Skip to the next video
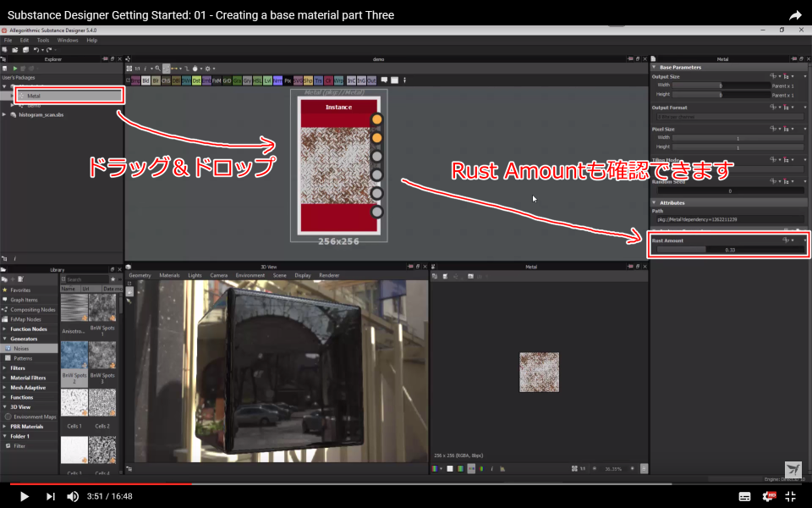 50,497
